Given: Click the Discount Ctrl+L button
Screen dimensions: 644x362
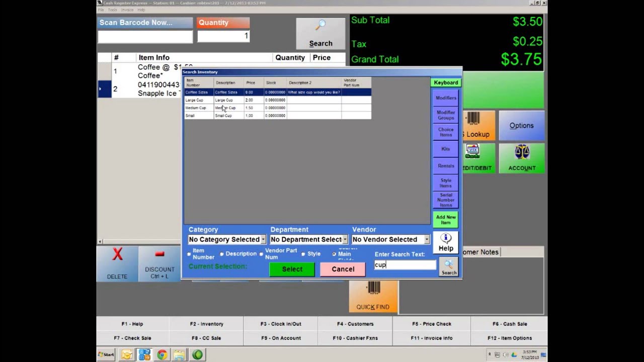Looking at the screenshot, I should tap(159, 263).
